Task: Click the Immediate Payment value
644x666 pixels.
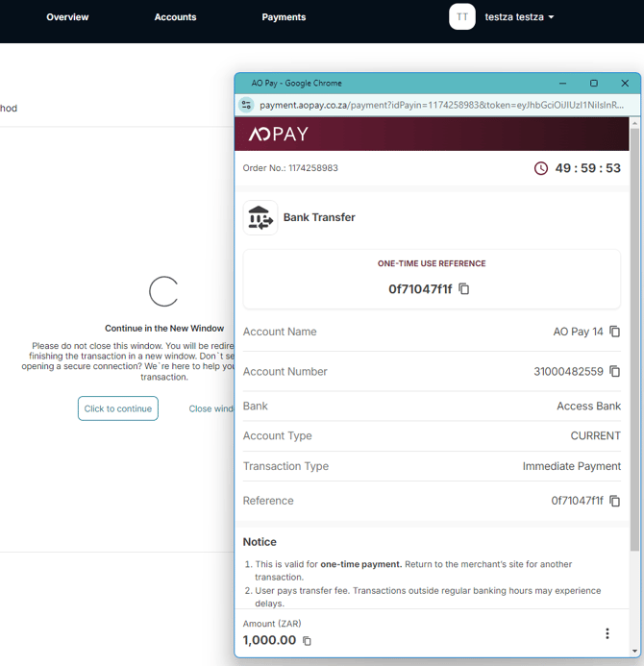Action: click(572, 466)
